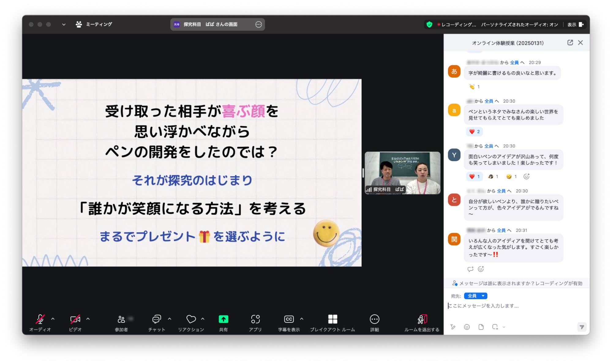Toggle heart reaction on the 面白いペン message
This screenshot has width=612, height=364.
pyautogui.click(x=475, y=176)
